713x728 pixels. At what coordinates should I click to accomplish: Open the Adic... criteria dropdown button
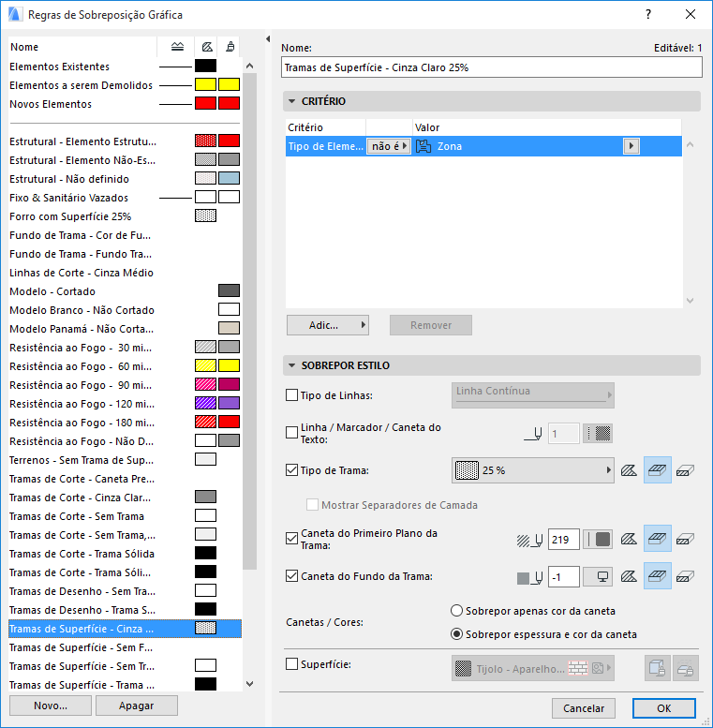[x=328, y=325]
